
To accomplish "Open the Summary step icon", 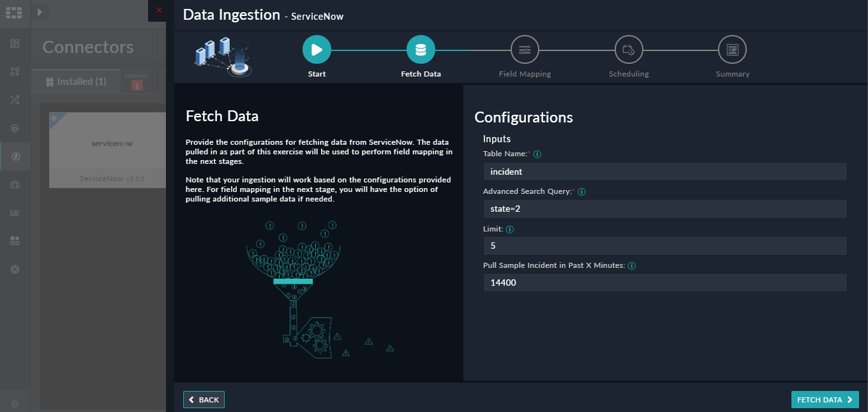I will click(x=732, y=49).
